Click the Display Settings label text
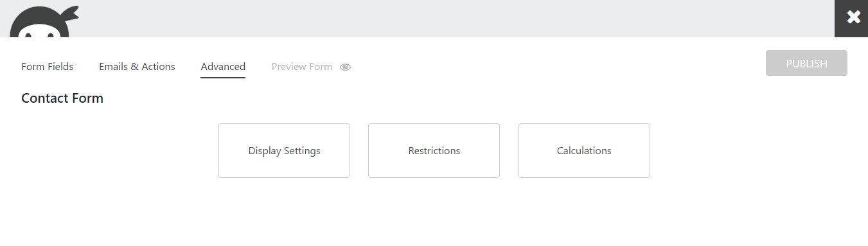 pyautogui.click(x=284, y=151)
